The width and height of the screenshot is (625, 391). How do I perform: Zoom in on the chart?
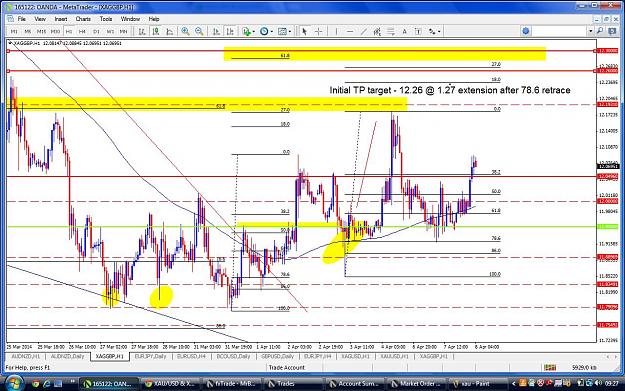[185, 31]
